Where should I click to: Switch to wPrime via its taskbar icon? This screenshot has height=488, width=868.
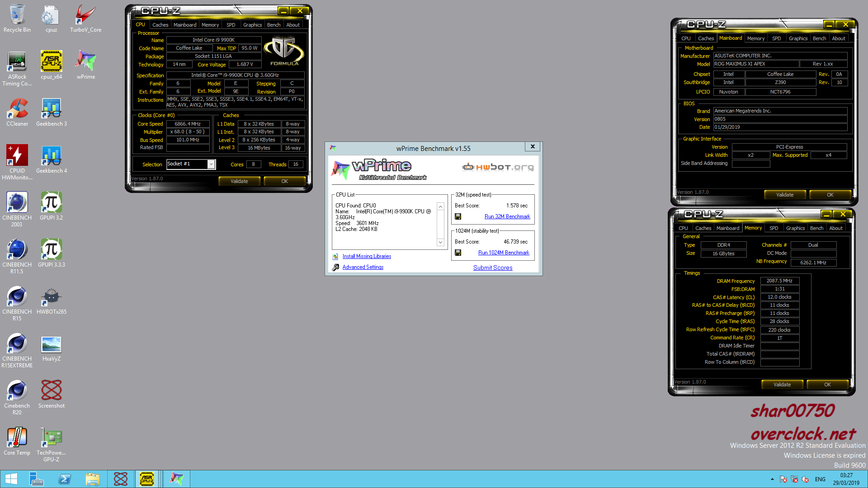click(177, 479)
